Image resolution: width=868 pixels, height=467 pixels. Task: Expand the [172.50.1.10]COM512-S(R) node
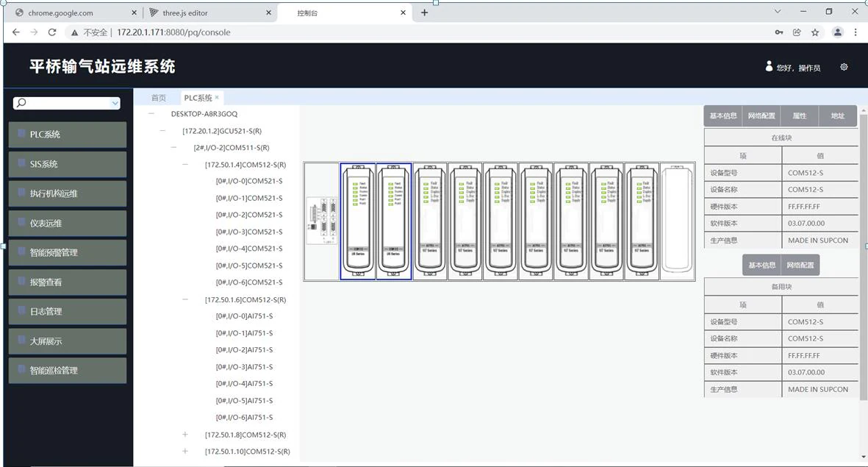tap(185, 452)
